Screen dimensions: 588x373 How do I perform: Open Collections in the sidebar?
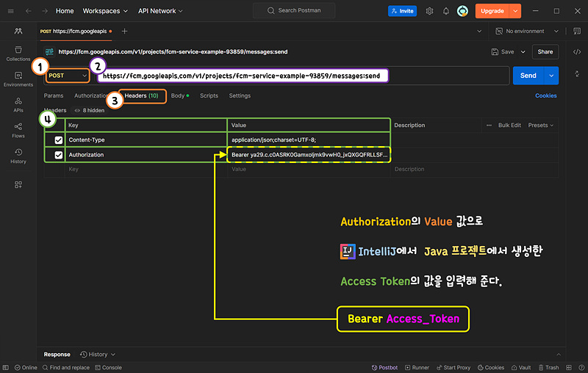click(18, 54)
